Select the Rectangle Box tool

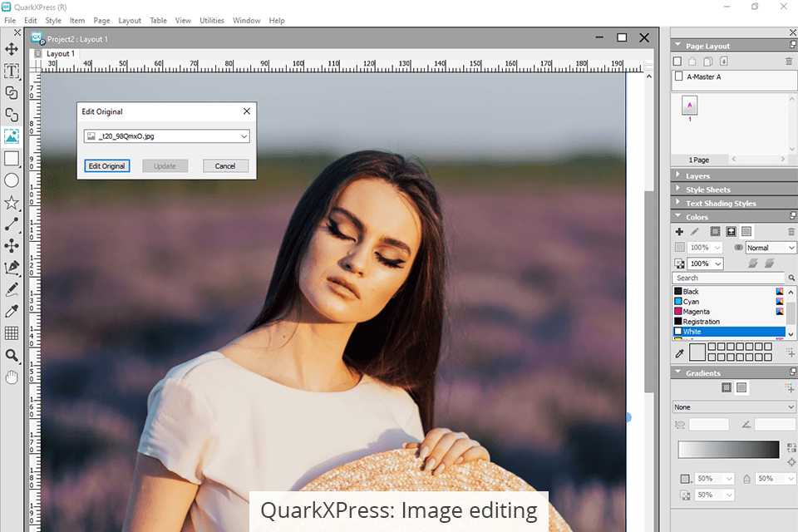11,158
